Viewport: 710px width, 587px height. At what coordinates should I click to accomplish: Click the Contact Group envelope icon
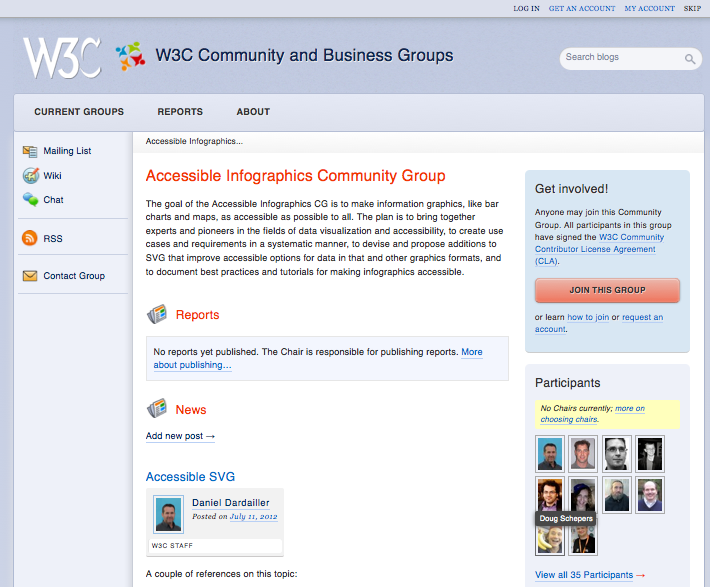30,276
